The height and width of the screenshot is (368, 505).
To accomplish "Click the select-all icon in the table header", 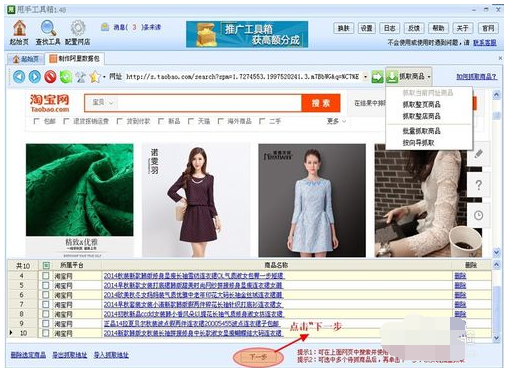I will click(x=46, y=266).
